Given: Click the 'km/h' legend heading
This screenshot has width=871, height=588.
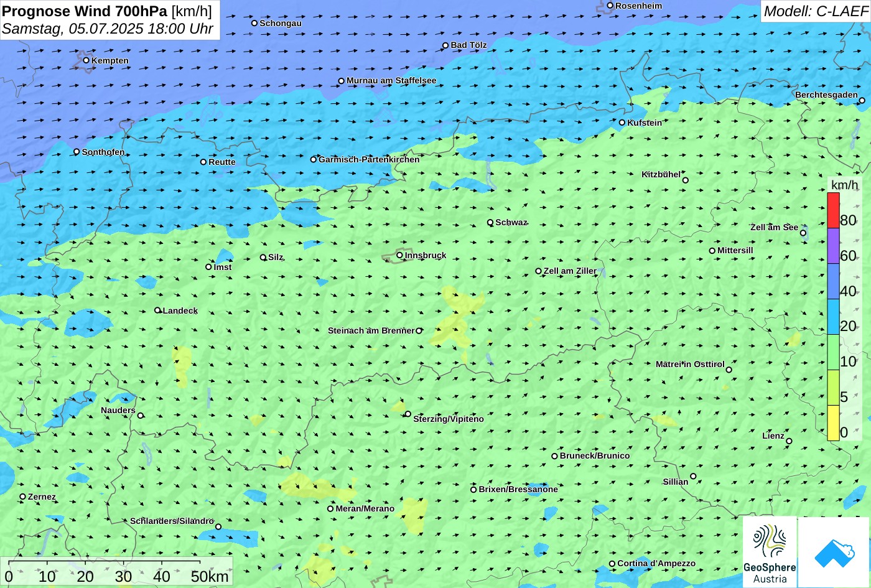Looking at the screenshot, I should click(x=845, y=185).
